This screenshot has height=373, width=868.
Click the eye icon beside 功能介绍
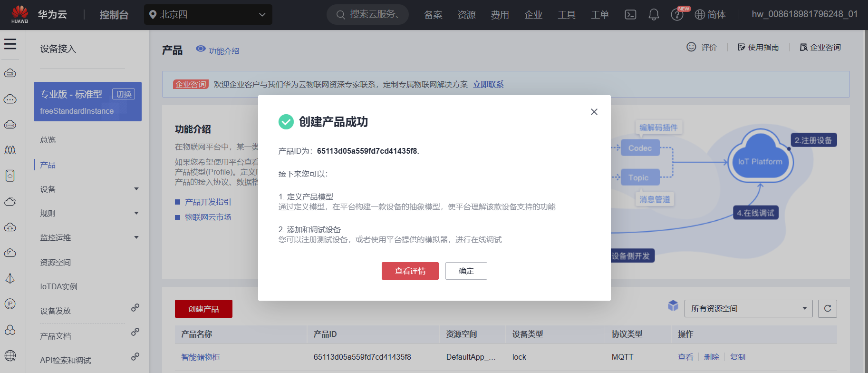[201, 49]
